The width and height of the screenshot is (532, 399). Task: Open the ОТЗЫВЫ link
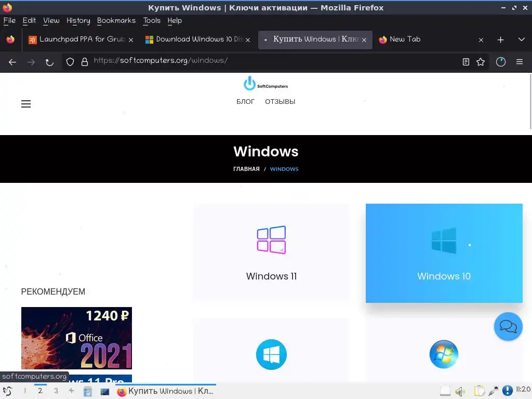[280, 102]
